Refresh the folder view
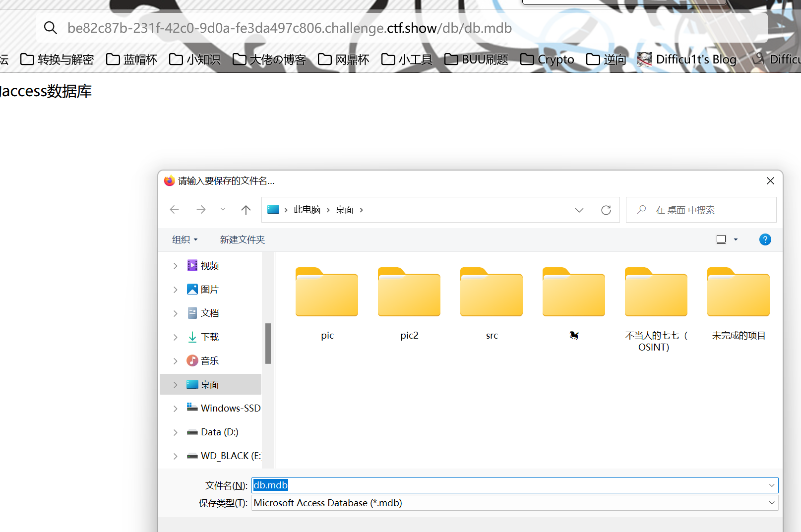Image resolution: width=801 pixels, height=532 pixels. tap(606, 210)
